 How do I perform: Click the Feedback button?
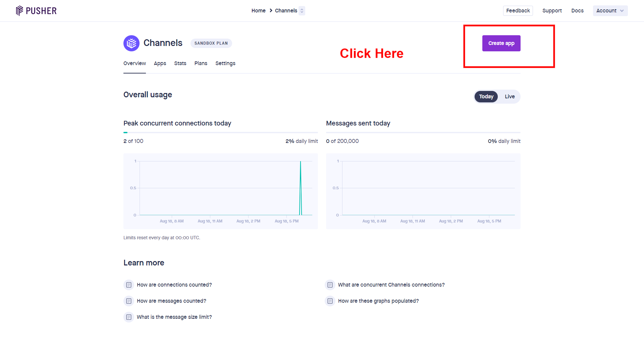click(518, 11)
